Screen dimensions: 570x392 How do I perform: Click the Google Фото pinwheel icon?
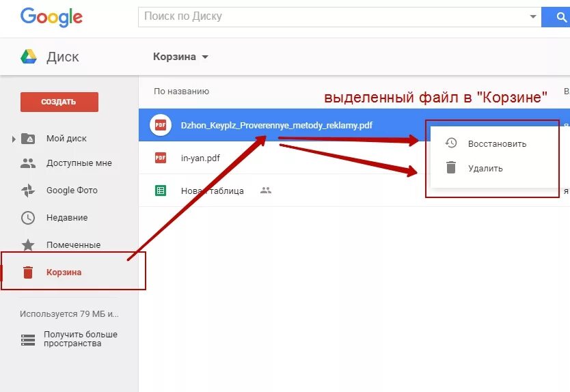(x=28, y=191)
